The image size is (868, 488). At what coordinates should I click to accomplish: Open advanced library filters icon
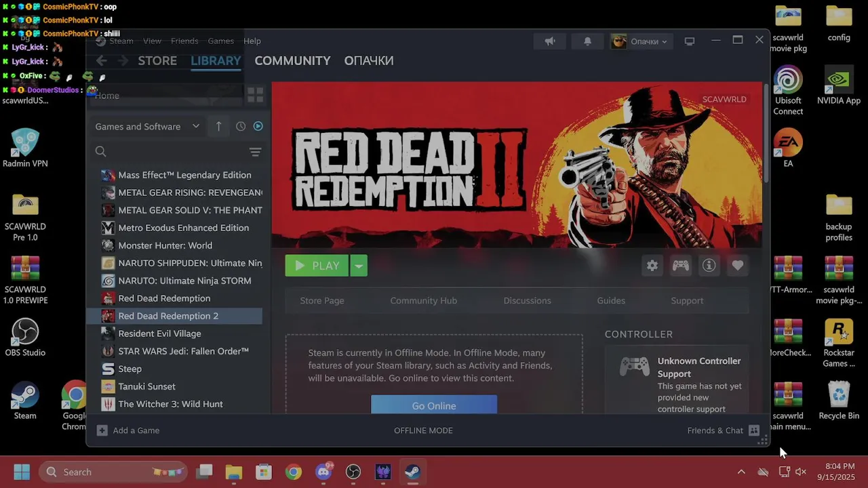(x=255, y=152)
